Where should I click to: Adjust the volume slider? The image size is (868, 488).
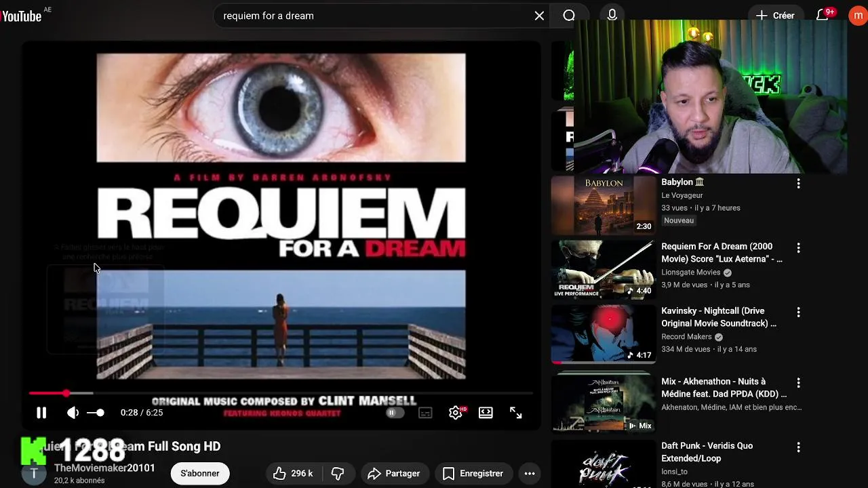(x=96, y=413)
